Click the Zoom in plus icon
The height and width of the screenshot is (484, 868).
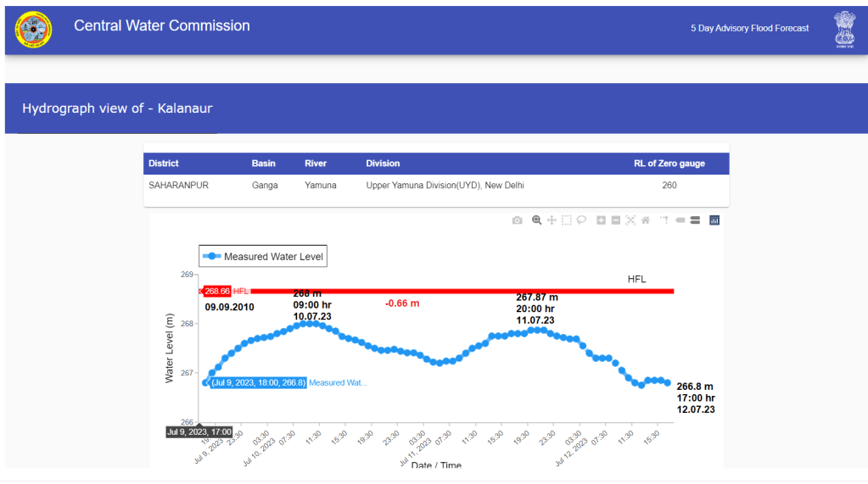coord(601,220)
